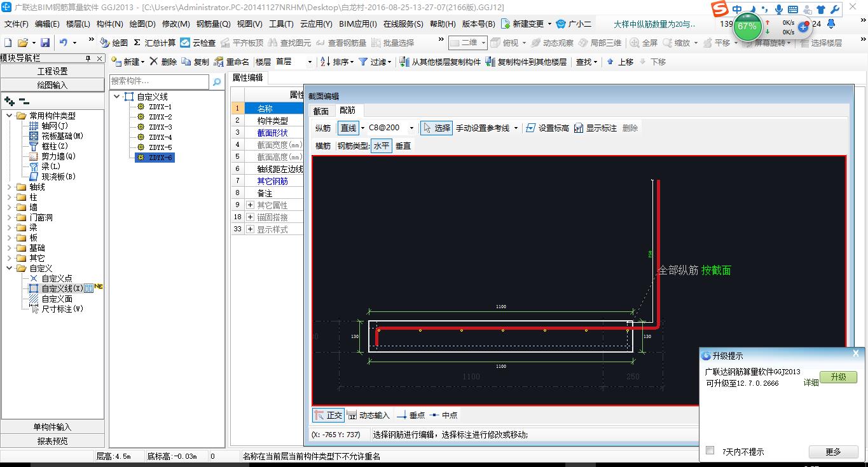Expand the 梁 folder in navigator
868x467 pixels.
[10, 227]
